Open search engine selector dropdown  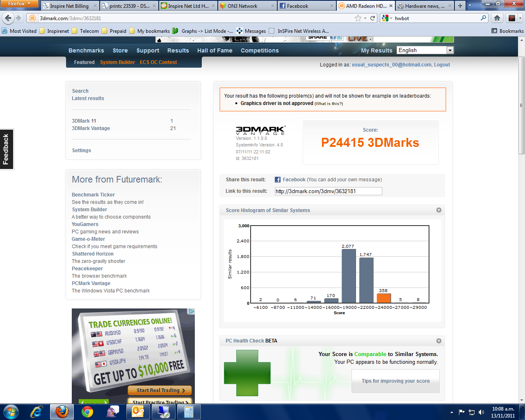[x=387, y=18]
